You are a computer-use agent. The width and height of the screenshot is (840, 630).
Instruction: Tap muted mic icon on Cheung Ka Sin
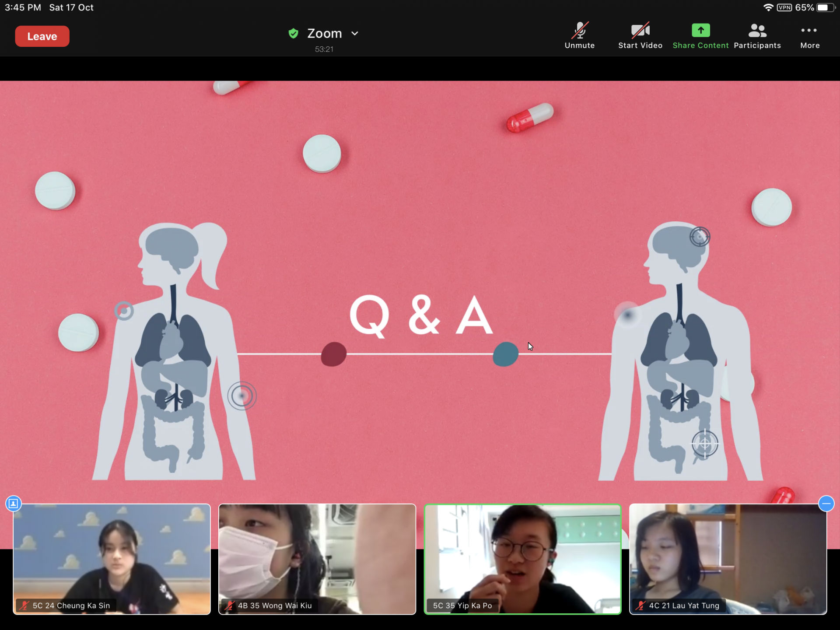pos(24,605)
